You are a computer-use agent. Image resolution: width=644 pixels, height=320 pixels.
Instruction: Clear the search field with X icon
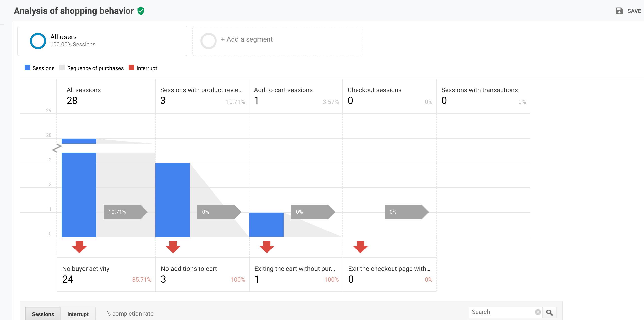(538, 312)
